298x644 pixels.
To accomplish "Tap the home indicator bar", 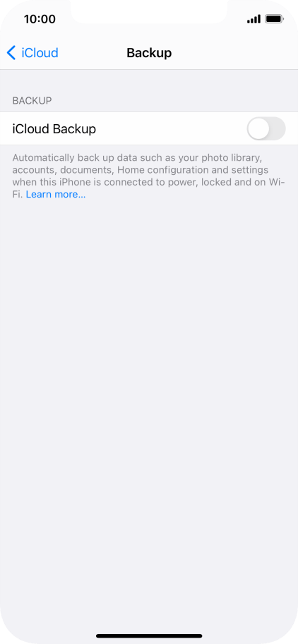I will pos(149,636).
